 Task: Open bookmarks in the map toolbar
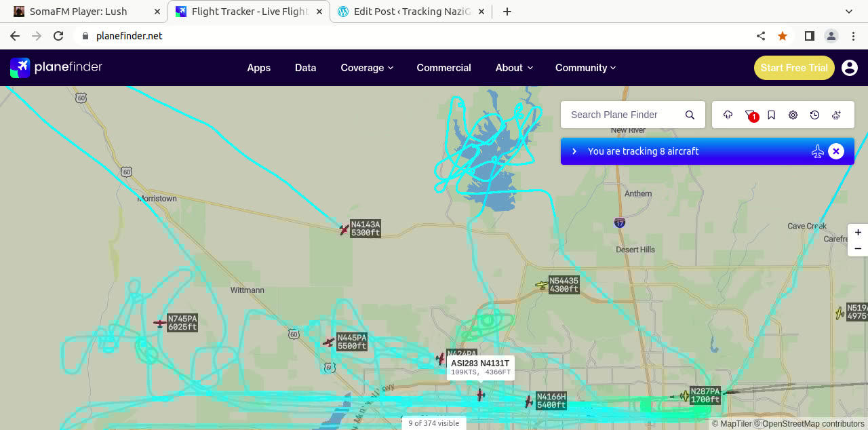pos(771,115)
